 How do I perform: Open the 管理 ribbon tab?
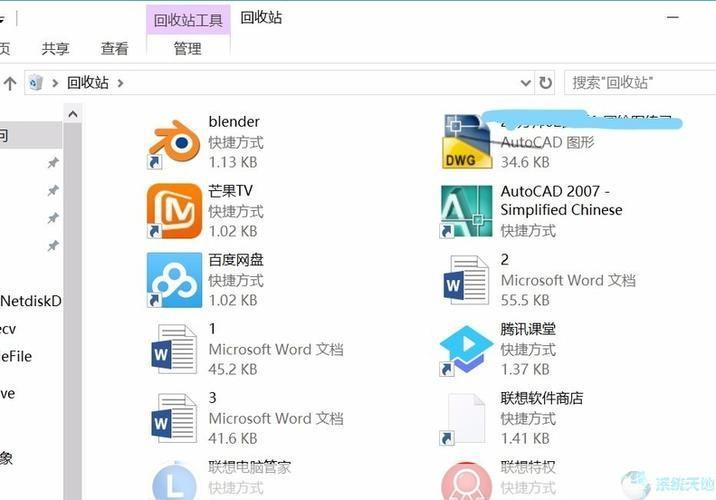point(188,48)
